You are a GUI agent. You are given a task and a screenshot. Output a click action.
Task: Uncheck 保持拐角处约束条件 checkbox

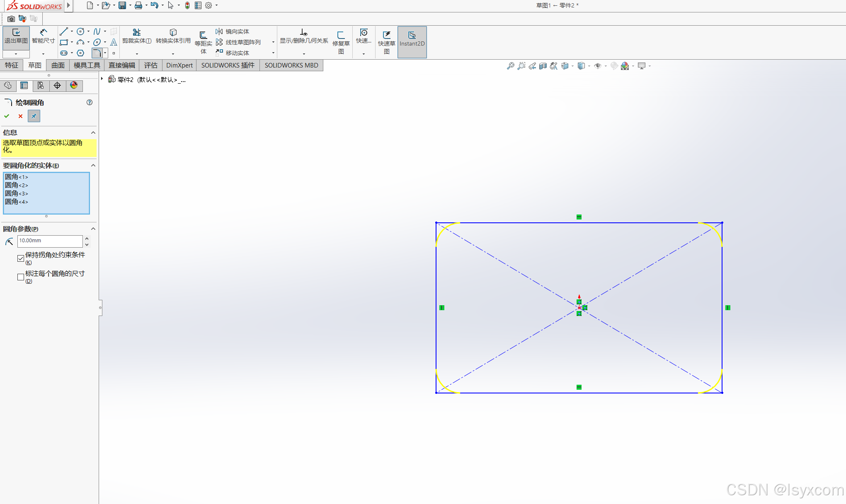21,258
